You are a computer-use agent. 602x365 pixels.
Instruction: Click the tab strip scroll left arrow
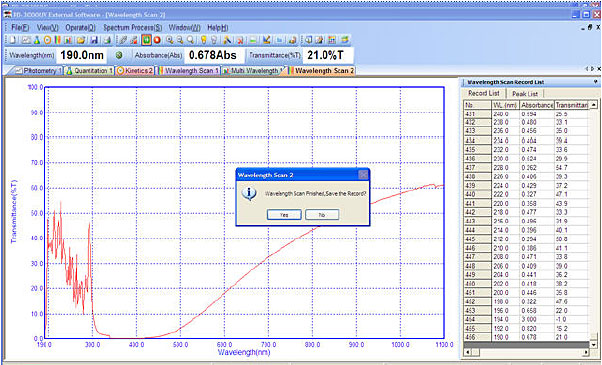click(x=587, y=69)
